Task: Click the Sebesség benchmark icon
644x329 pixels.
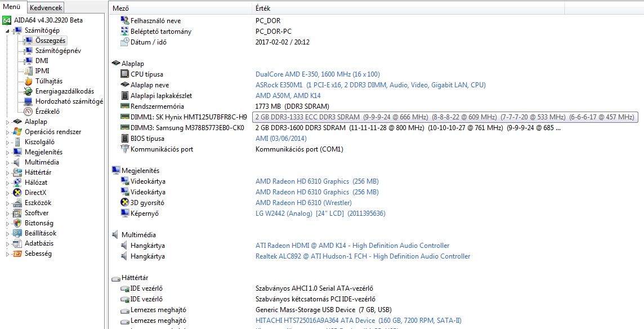Action: (17, 254)
